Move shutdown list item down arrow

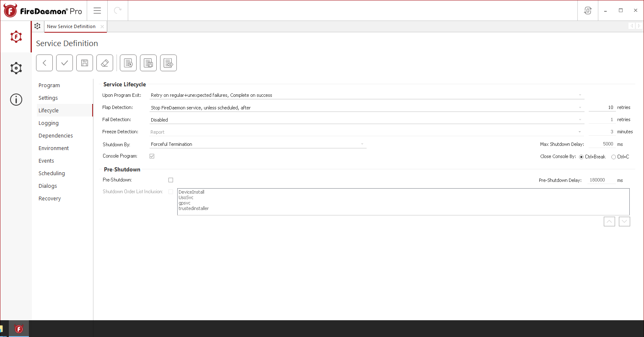click(x=624, y=221)
